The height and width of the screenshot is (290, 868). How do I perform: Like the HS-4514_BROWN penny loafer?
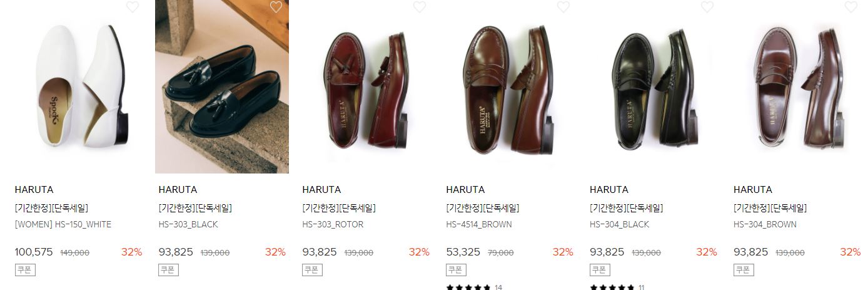coord(563,7)
